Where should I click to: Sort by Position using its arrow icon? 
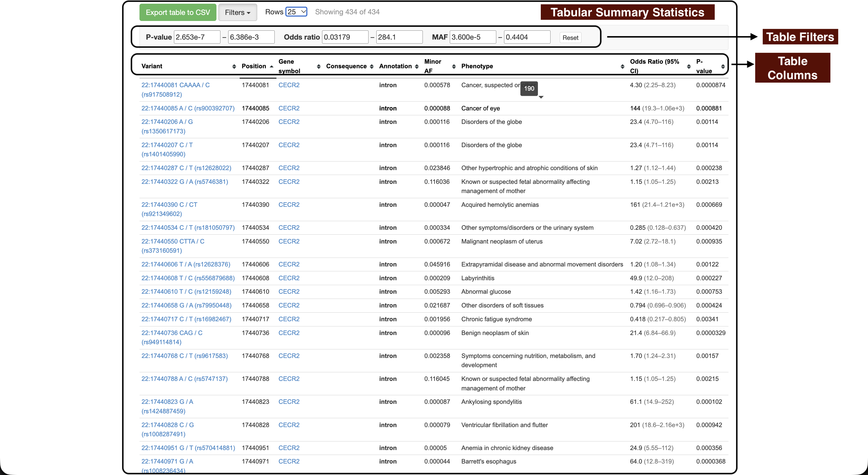coord(271,66)
